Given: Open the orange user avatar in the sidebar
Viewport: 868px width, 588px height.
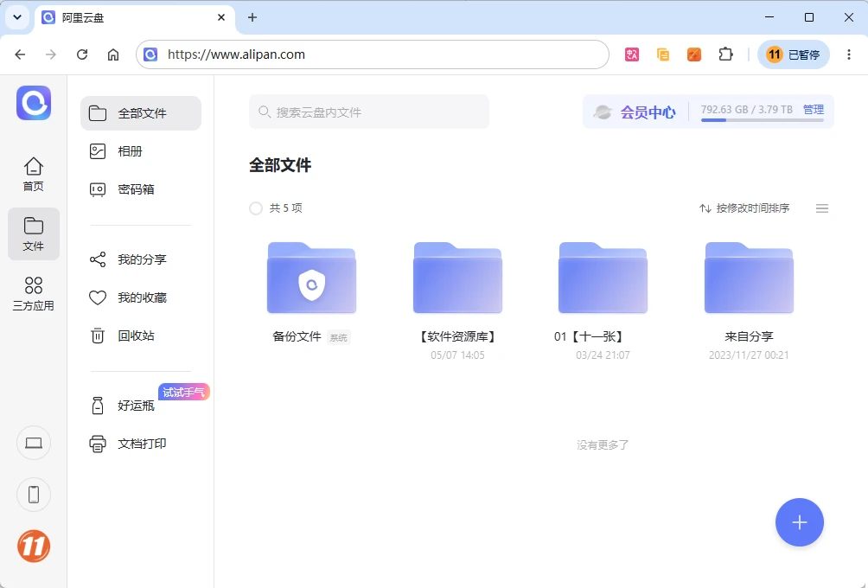Looking at the screenshot, I should coord(34,546).
